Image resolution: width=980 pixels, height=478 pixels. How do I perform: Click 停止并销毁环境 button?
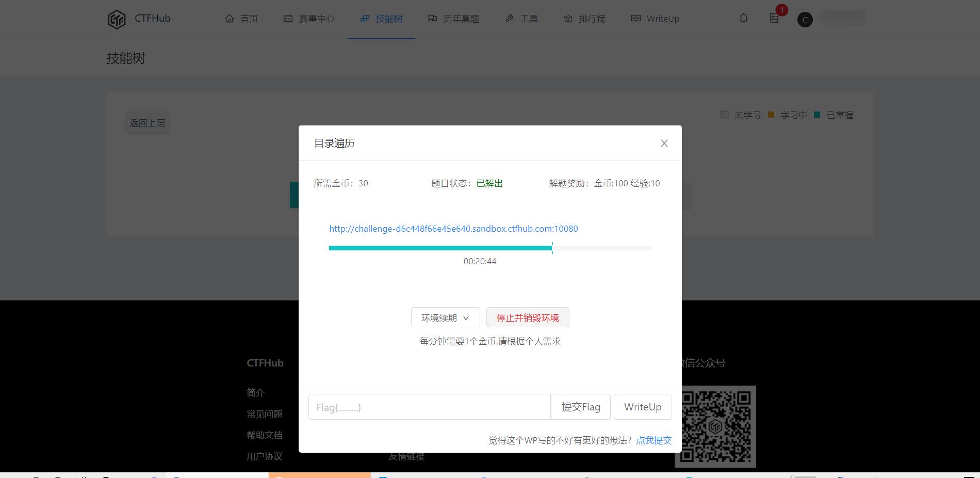pyautogui.click(x=528, y=317)
